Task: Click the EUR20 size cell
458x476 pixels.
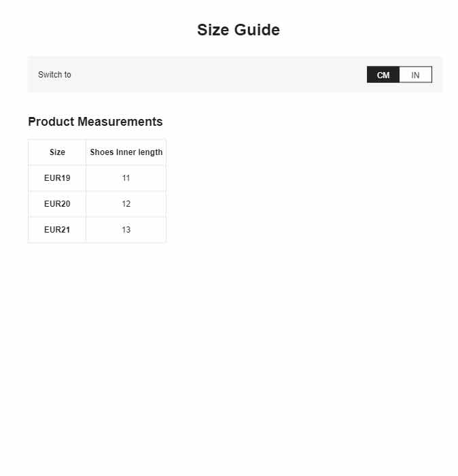Action: (x=57, y=204)
